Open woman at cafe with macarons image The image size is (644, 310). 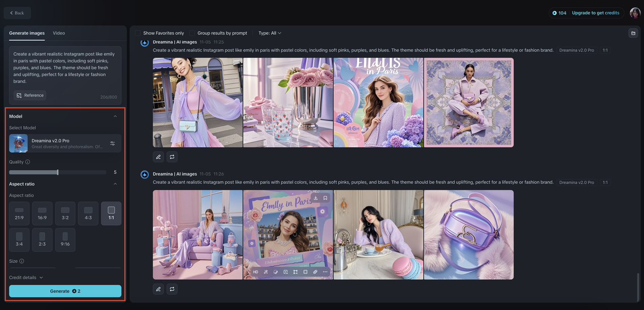(378, 235)
